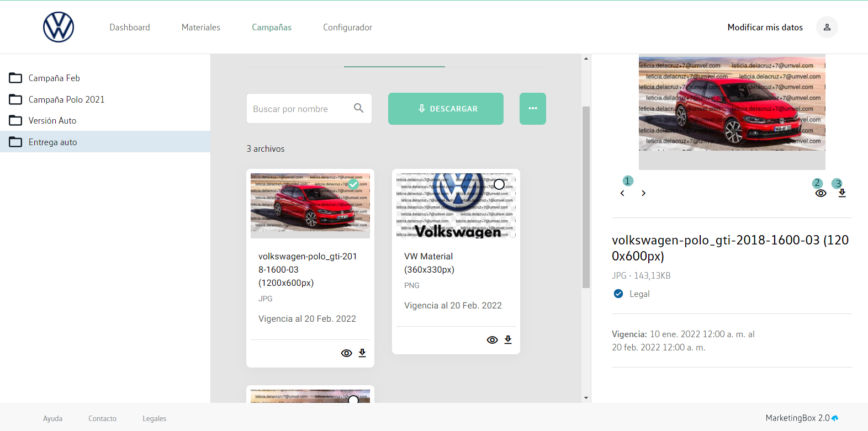Click the 'PNG' label on VW Material card
Image resolution: width=868 pixels, height=431 pixels.
point(412,285)
